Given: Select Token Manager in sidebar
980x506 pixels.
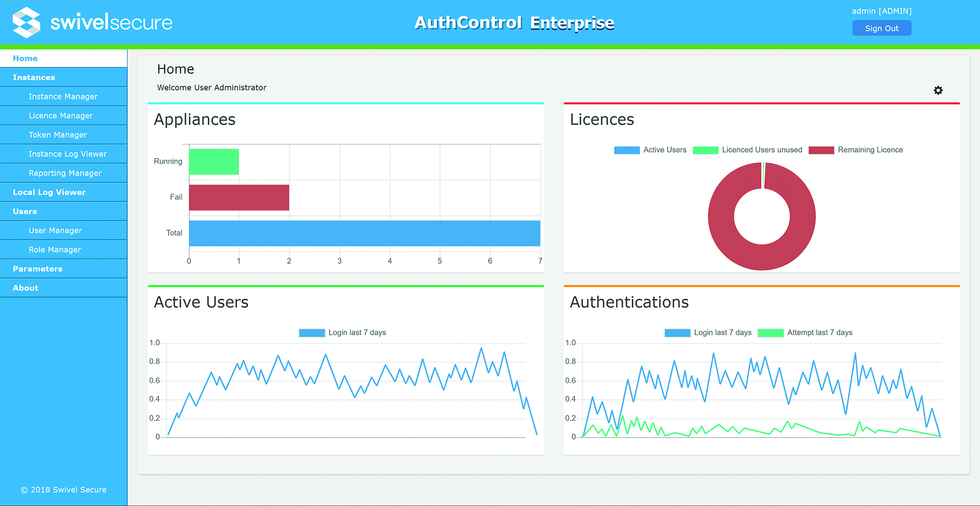Looking at the screenshot, I should [58, 135].
